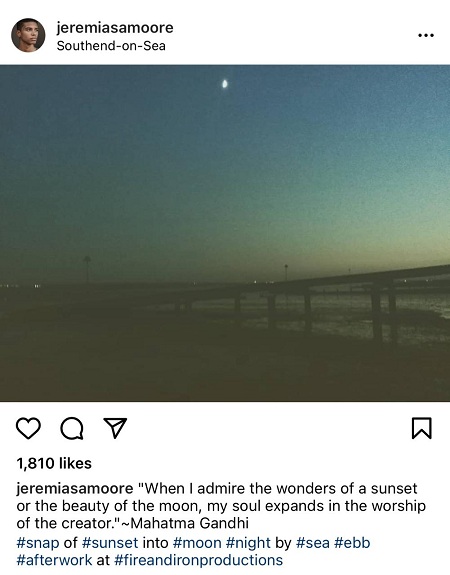Image resolution: width=450 pixels, height=575 pixels.
Task: Save post with bookmark icon
Action: pyautogui.click(x=422, y=428)
